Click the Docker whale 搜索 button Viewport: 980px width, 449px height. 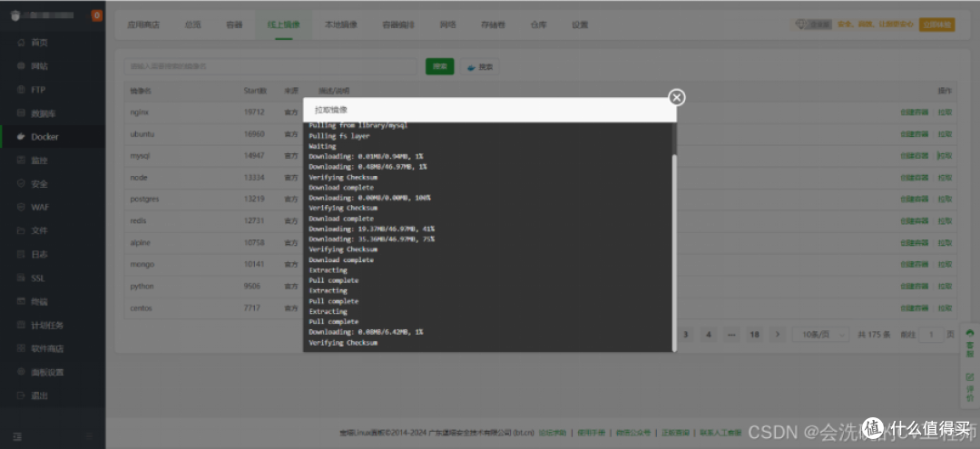tap(479, 67)
